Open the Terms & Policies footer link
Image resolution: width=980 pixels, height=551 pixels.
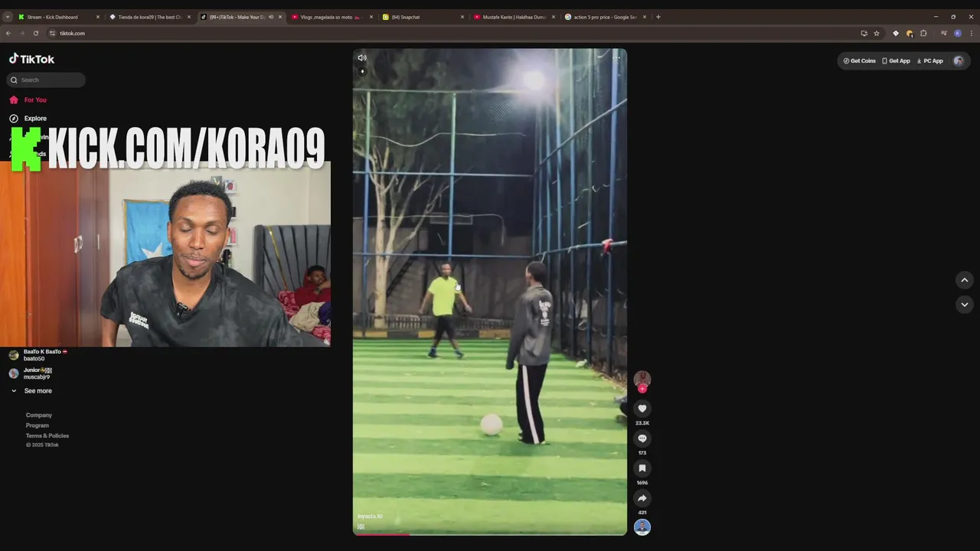coord(47,435)
